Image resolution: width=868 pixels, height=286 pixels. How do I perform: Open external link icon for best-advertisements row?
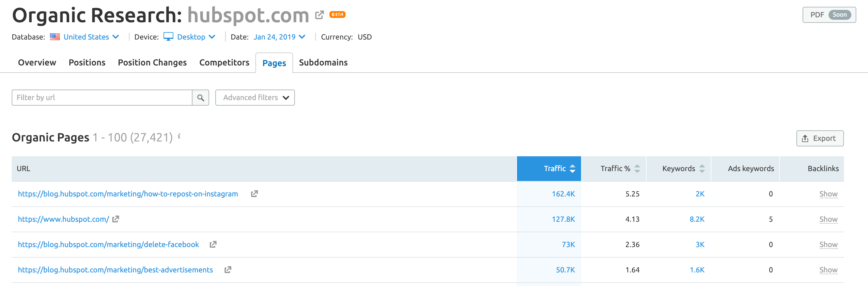(228, 269)
